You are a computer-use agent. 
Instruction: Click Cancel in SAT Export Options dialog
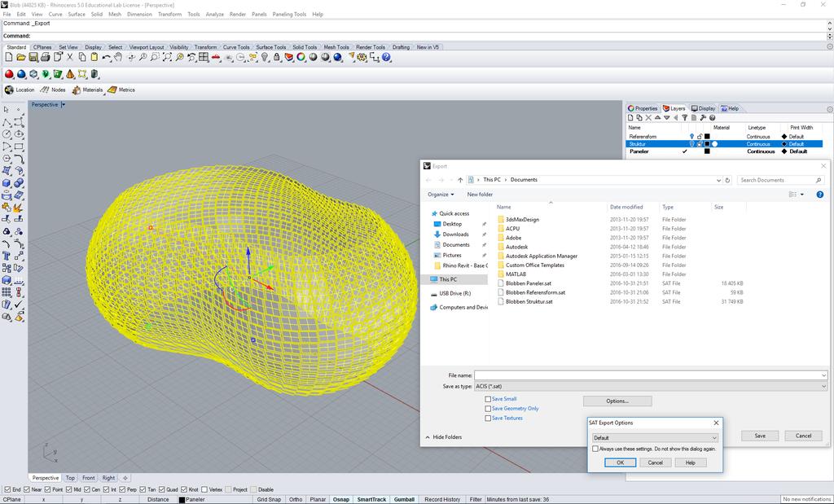pos(656,462)
